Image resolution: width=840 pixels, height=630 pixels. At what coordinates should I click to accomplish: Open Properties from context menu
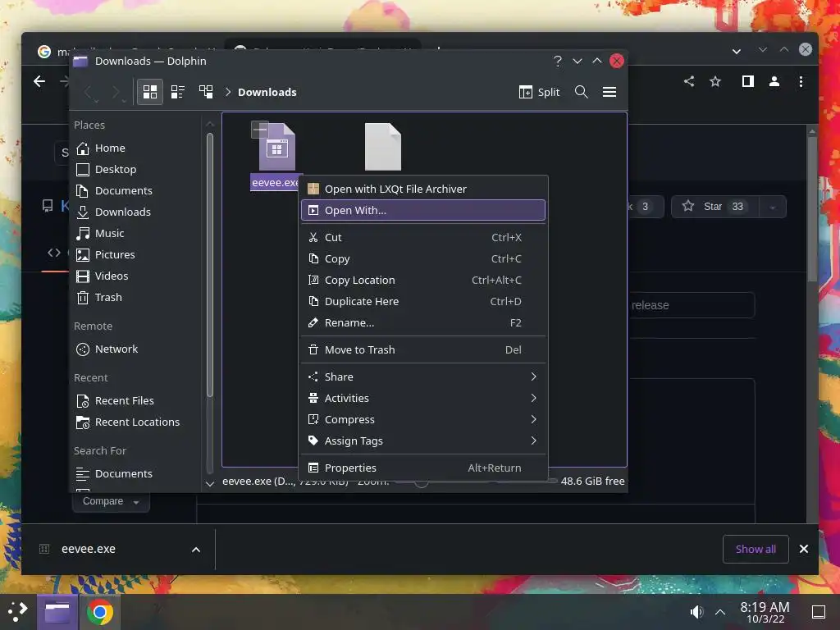[423, 468]
